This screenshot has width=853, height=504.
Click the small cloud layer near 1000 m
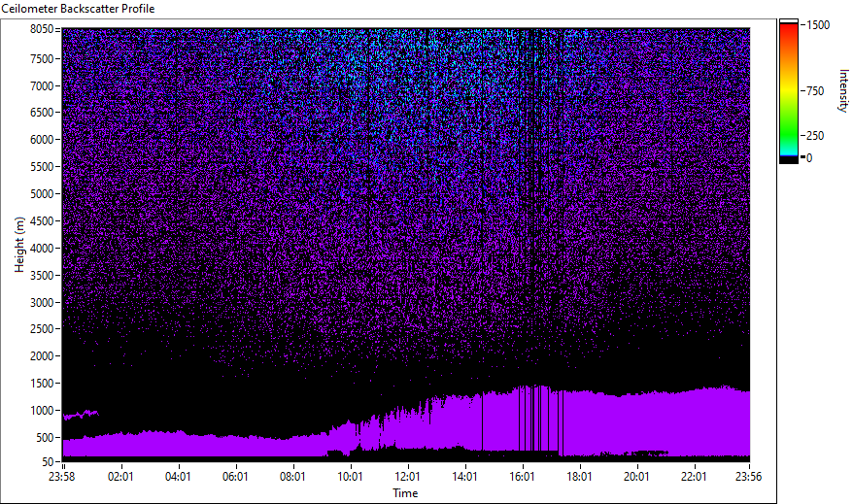[x=81, y=415]
